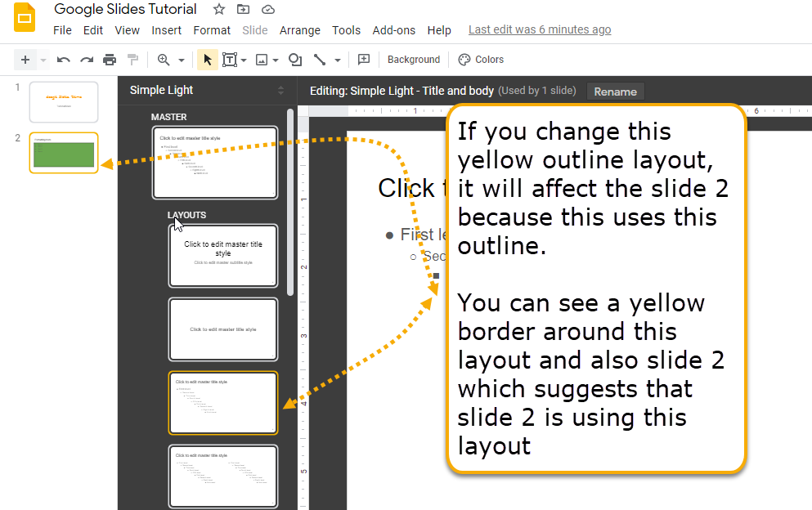812x510 pixels.
Task: Choose the select cursor tool
Action: tap(207, 60)
